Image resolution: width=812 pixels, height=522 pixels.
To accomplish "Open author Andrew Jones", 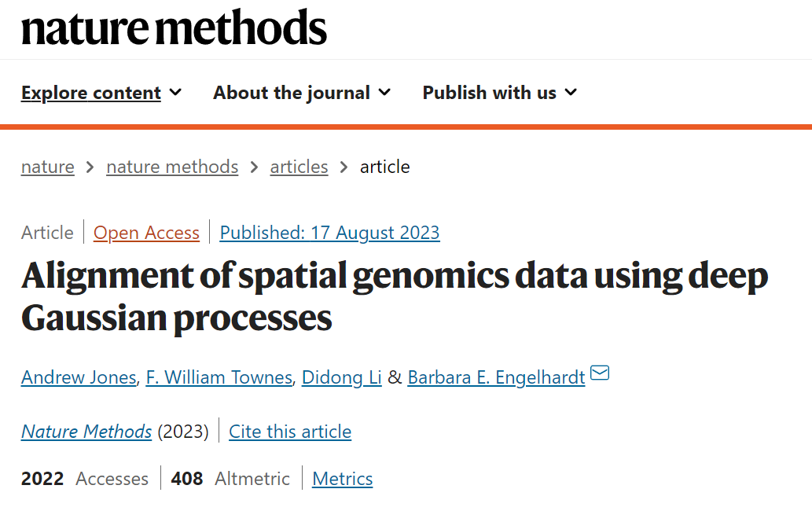I will pyautogui.click(x=79, y=377).
